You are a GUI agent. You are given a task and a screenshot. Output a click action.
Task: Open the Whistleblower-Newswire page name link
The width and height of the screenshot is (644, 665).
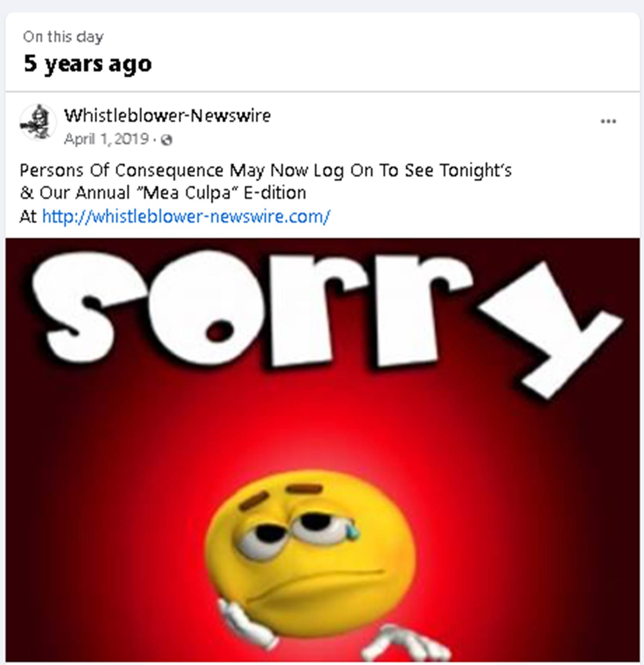point(167,116)
